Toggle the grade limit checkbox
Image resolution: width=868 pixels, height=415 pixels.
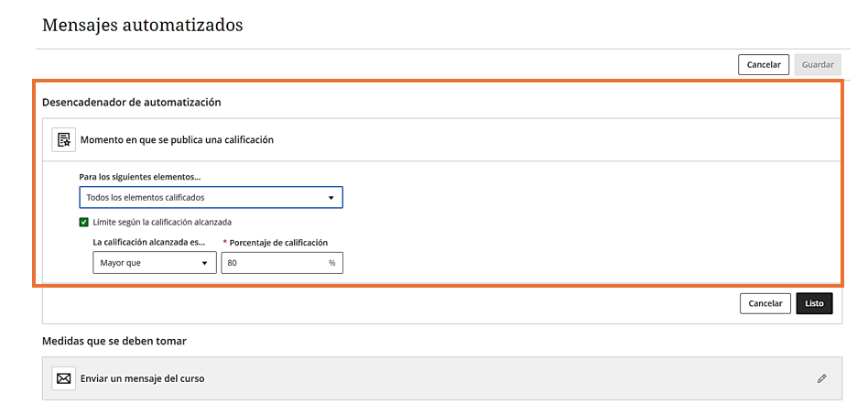[x=84, y=222]
